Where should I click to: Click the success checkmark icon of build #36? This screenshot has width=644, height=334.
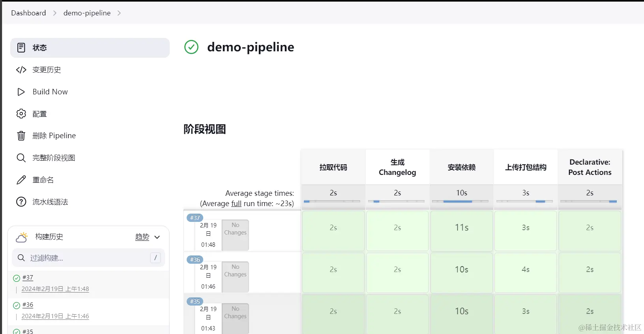17,306
